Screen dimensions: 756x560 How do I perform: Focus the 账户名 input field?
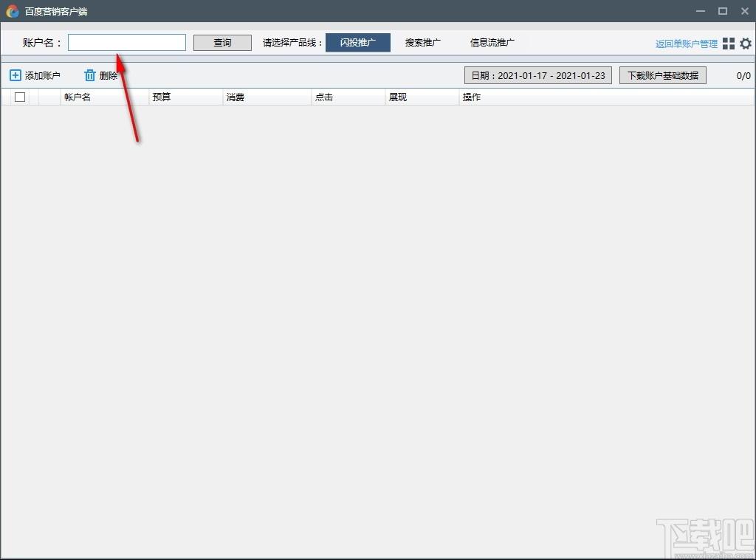(127, 42)
